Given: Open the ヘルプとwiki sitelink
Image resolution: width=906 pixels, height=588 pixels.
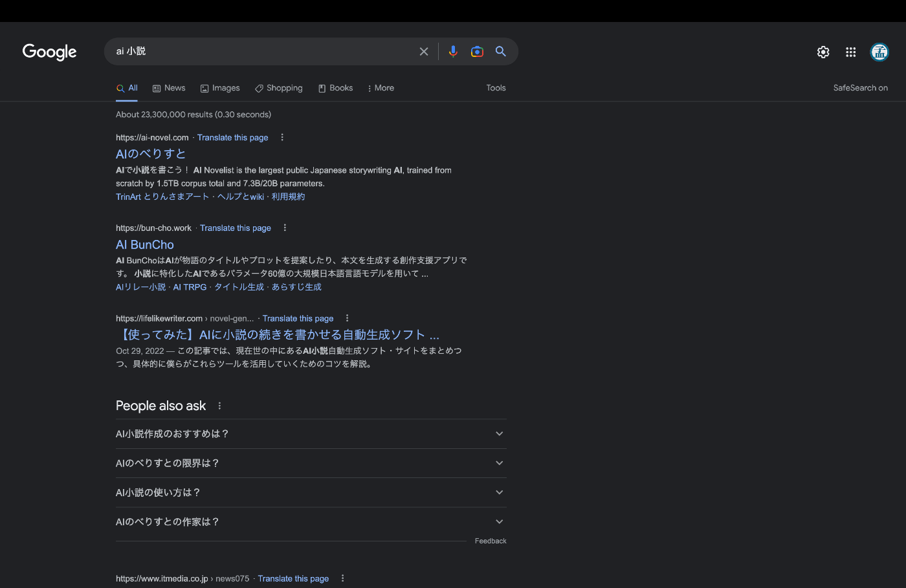Looking at the screenshot, I should coord(241,197).
